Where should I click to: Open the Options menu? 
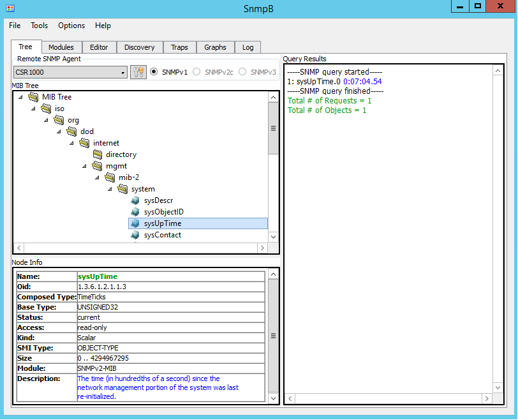[x=71, y=26]
